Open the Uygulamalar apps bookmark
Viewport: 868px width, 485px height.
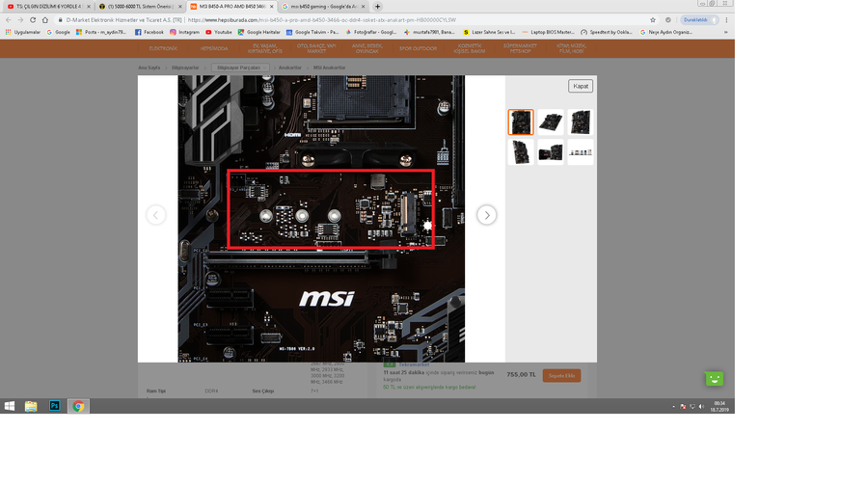pyautogui.click(x=23, y=32)
